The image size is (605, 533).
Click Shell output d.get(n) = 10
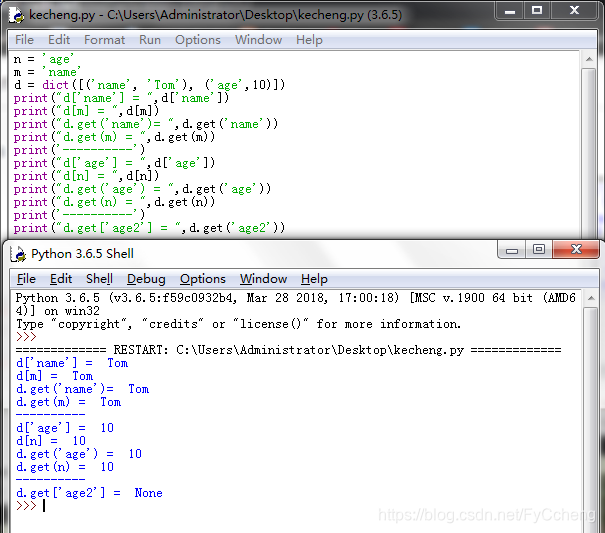coord(65,467)
